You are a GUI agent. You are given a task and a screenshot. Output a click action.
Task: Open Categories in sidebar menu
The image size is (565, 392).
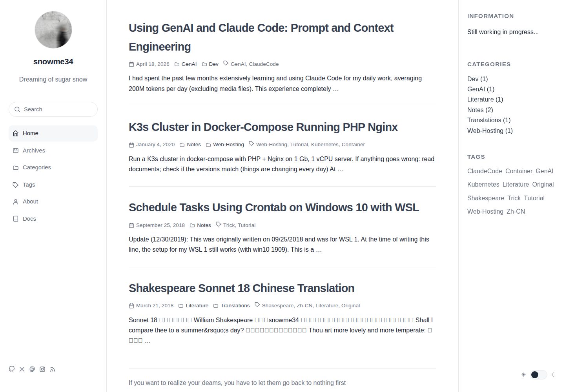tap(53, 167)
